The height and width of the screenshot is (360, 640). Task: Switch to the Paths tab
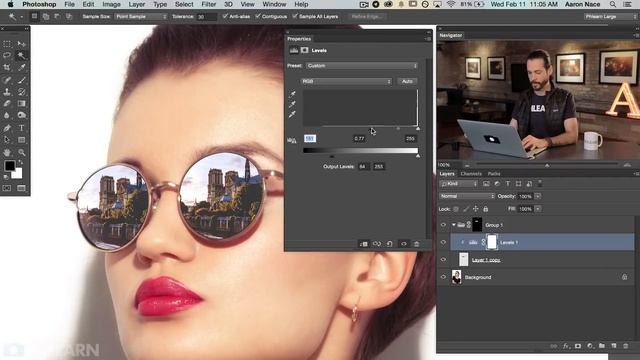coord(494,174)
